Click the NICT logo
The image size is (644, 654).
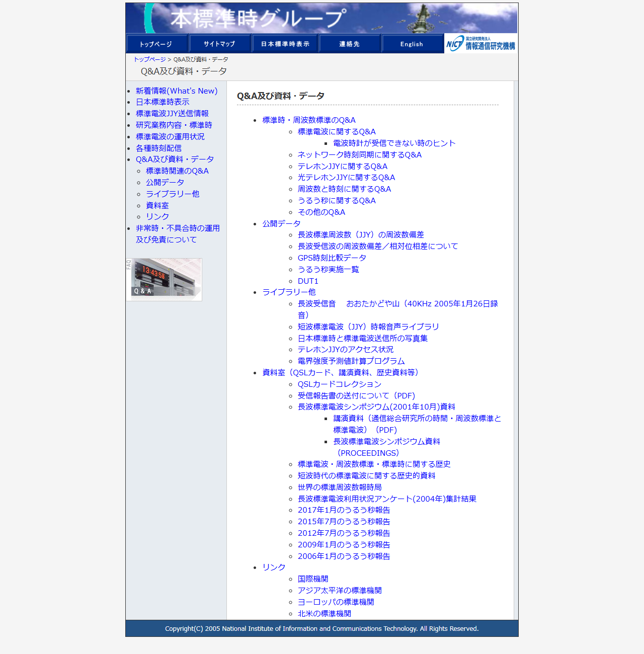pyautogui.click(x=481, y=44)
